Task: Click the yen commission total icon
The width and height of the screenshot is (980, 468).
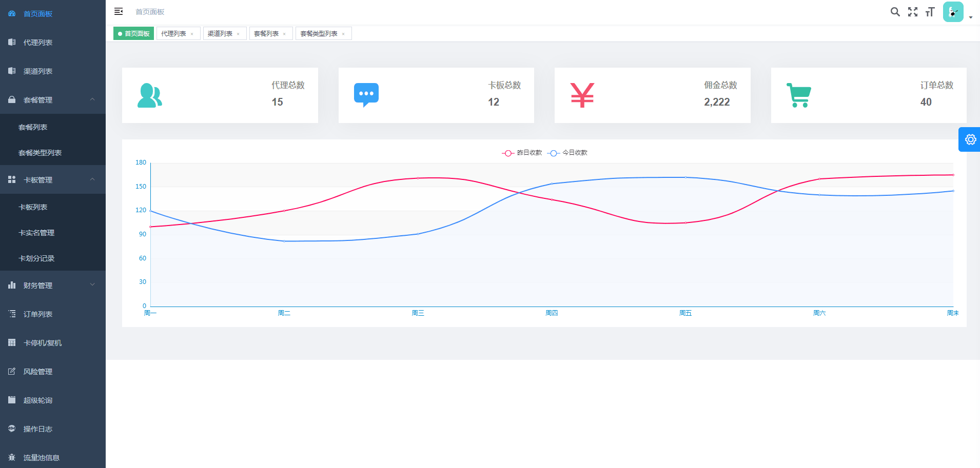Action: 582,95
